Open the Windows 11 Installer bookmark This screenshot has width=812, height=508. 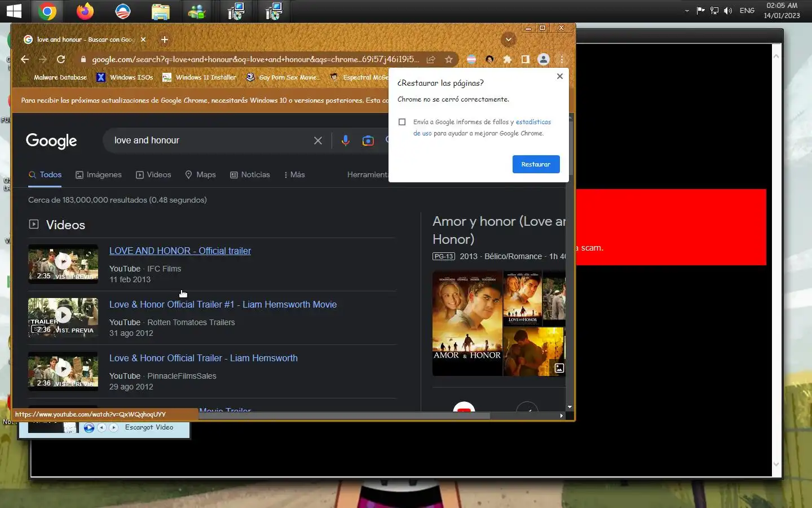tap(200, 77)
